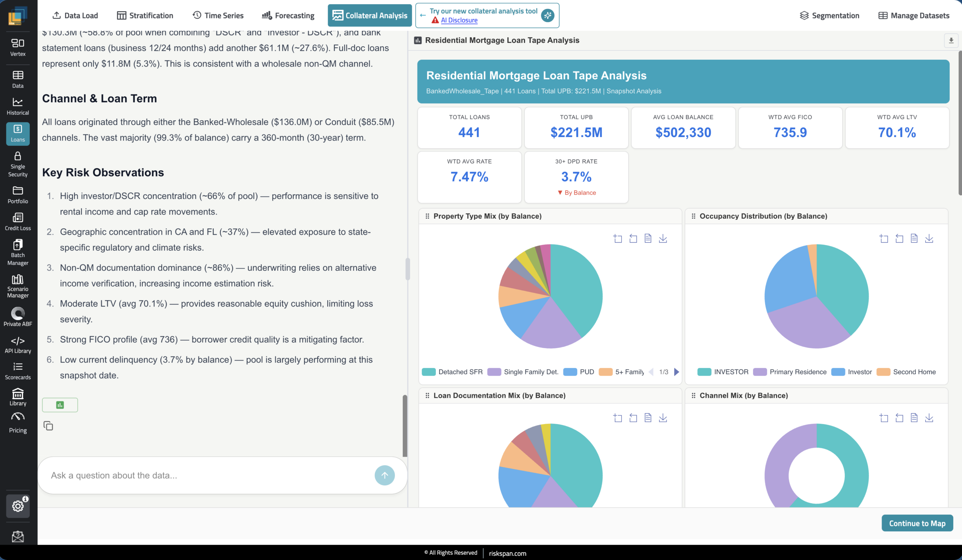
Task: Reset zoom on Channel Mix chart
Action: click(899, 418)
